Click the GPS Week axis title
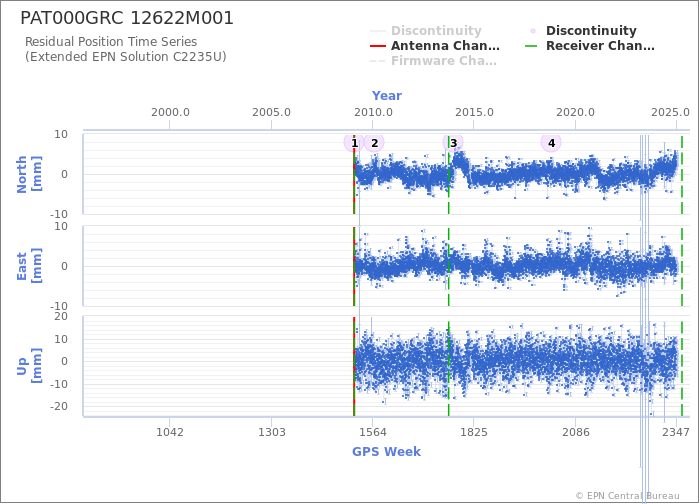Image resolution: width=700 pixels, height=504 pixels. (386, 452)
